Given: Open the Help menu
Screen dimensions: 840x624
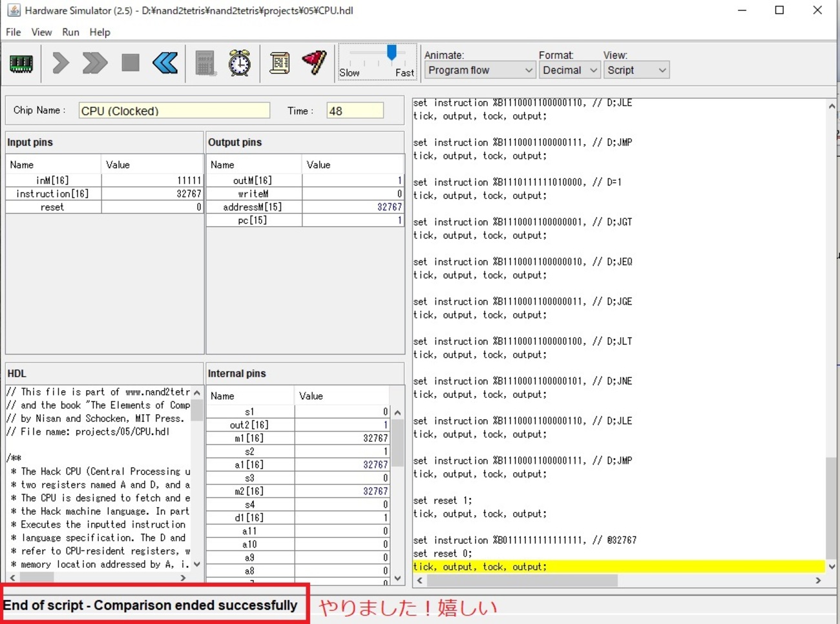Looking at the screenshot, I should (100, 32).
